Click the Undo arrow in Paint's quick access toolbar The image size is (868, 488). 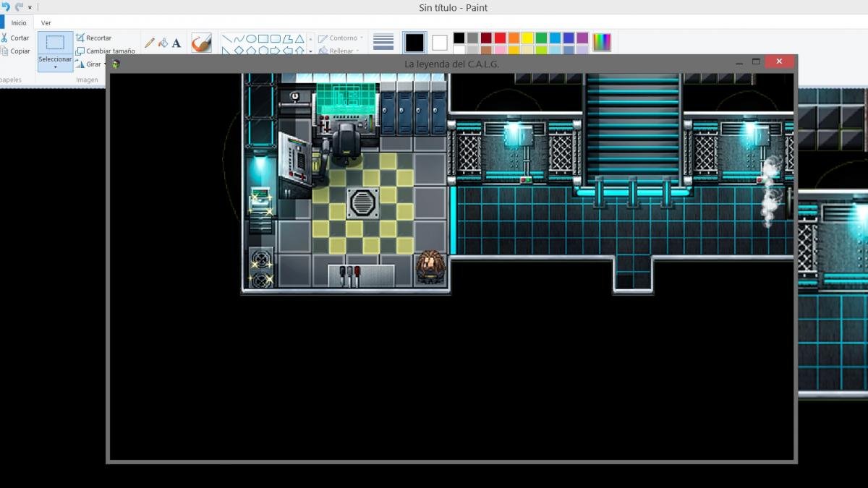click(x=6, y=7)
